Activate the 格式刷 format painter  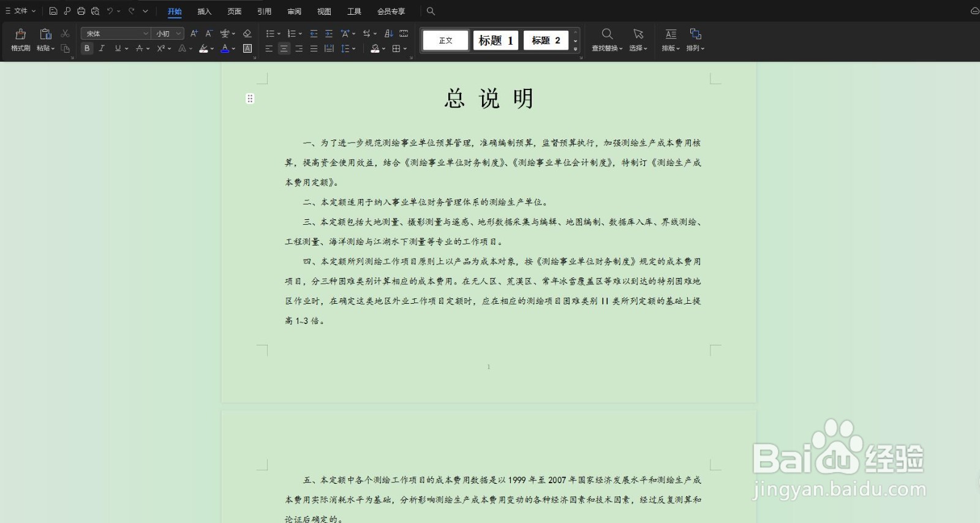tap(21, 40)
